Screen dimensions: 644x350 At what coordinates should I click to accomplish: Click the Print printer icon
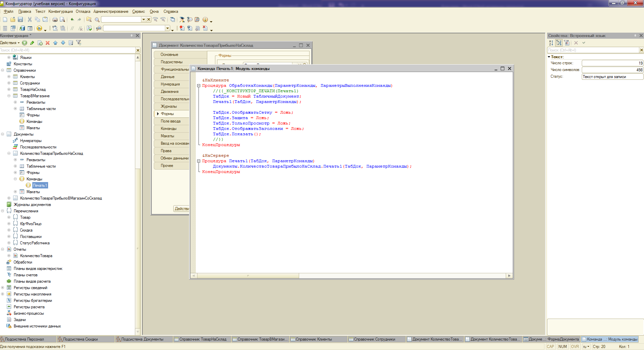55,20
